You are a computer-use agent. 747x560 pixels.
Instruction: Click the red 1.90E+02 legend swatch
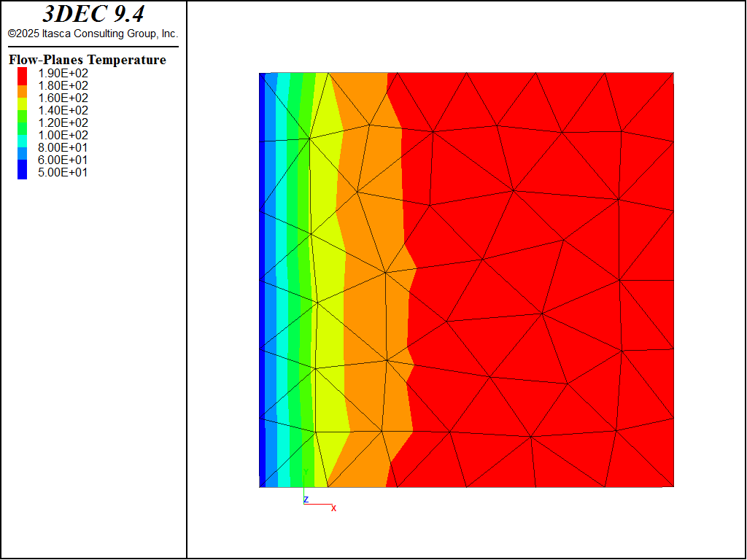click(x=23, y=73)
